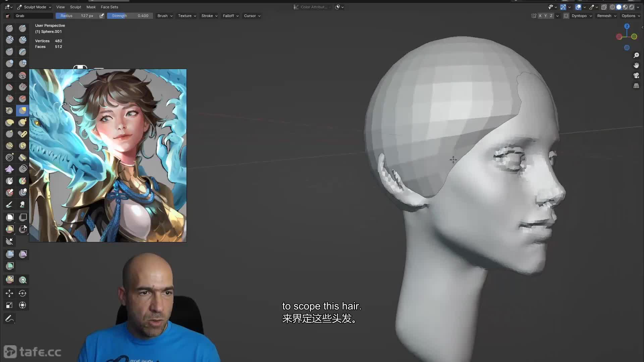Select the Draw Sharp brush
Screen dimensions: 644x362
tap(22, 28)
